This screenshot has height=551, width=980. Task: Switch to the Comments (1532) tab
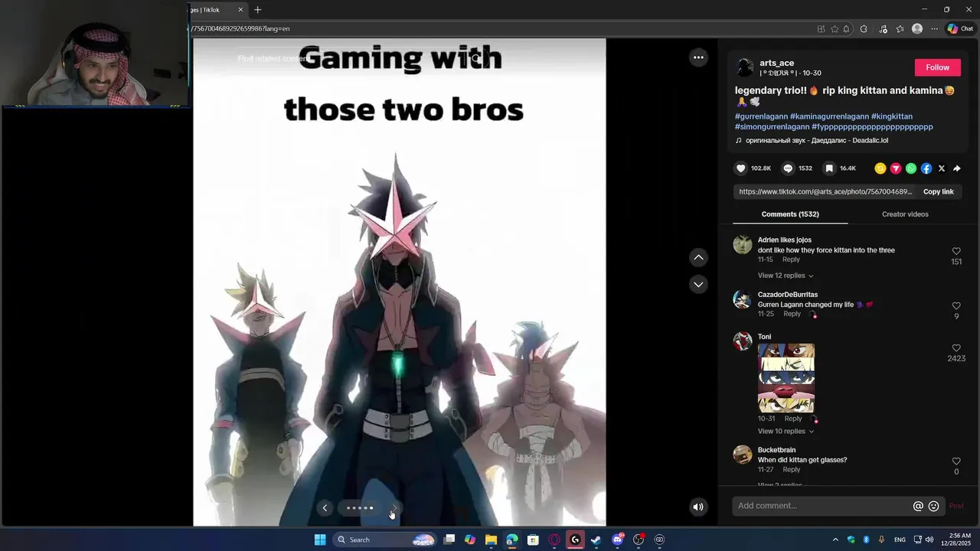(790, 214)
